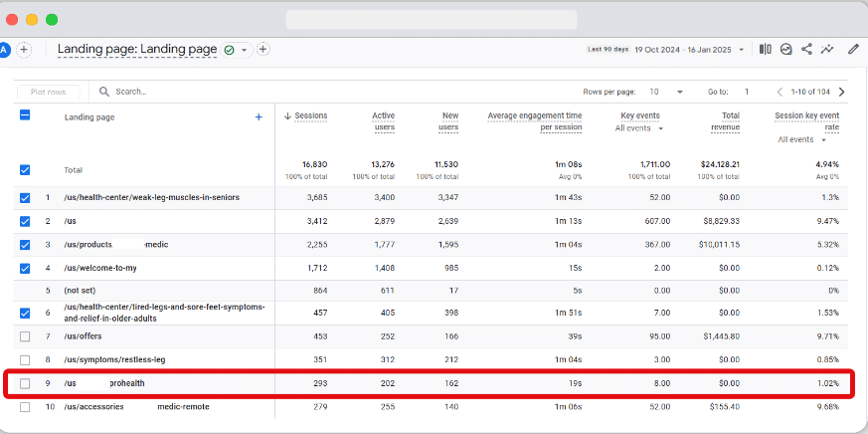Check the prohealth row 9 checkbox
Screen dimensions: 868x434
[x=25, y=383]
